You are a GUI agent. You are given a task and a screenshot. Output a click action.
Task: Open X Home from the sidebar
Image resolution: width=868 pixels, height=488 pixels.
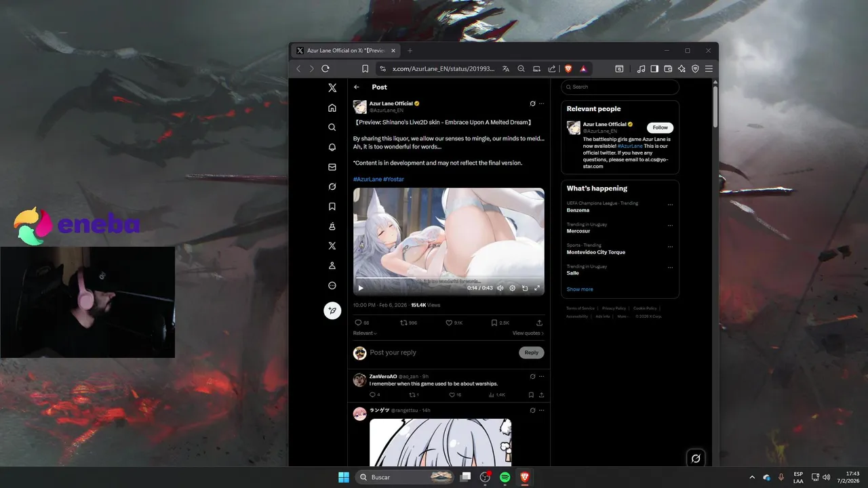[332, 108]
